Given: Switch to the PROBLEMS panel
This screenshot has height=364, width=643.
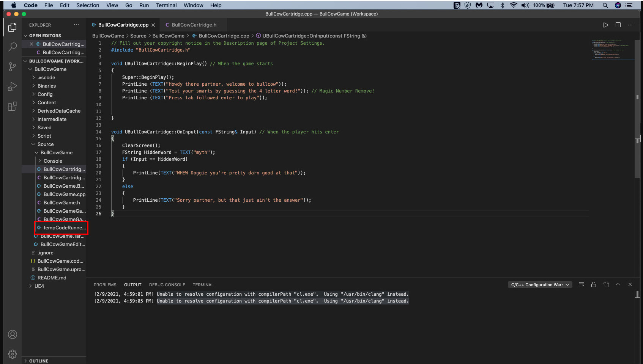Looking at the screenshot, I should click(105, 285).
